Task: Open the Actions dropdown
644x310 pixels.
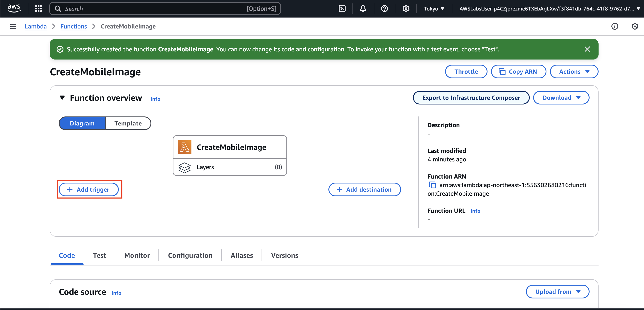Action: (x=574, y=72)
